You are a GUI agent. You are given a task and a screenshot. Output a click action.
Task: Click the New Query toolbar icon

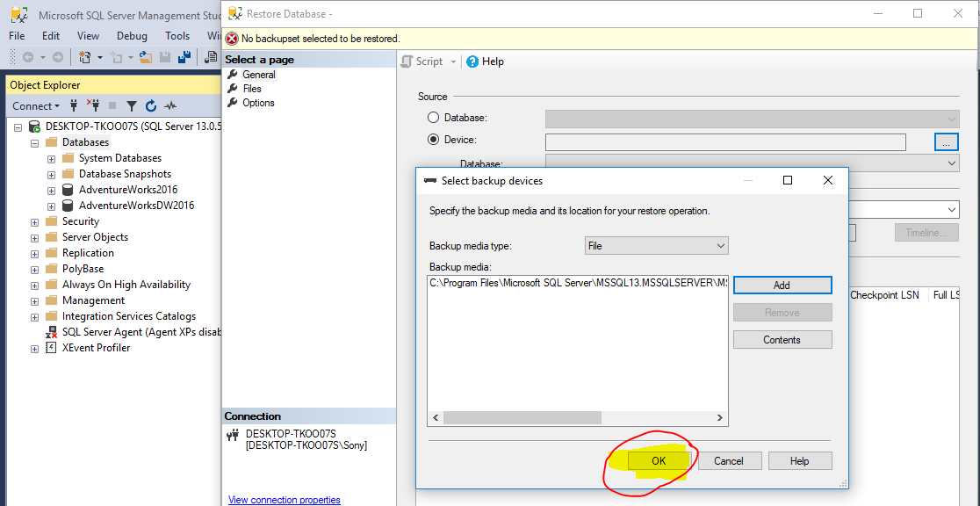click(211, 58)
